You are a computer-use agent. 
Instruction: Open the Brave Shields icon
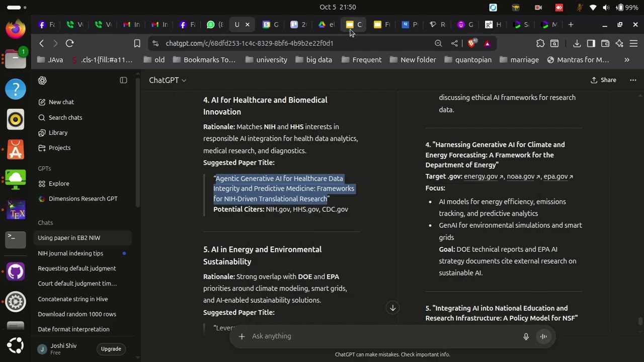pyautogui.click(x=471, y=44)
